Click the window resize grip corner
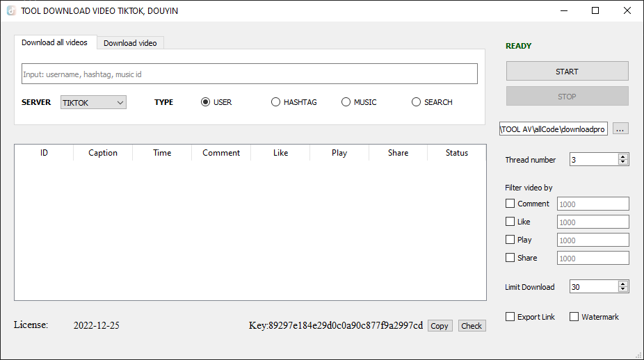 639,355
